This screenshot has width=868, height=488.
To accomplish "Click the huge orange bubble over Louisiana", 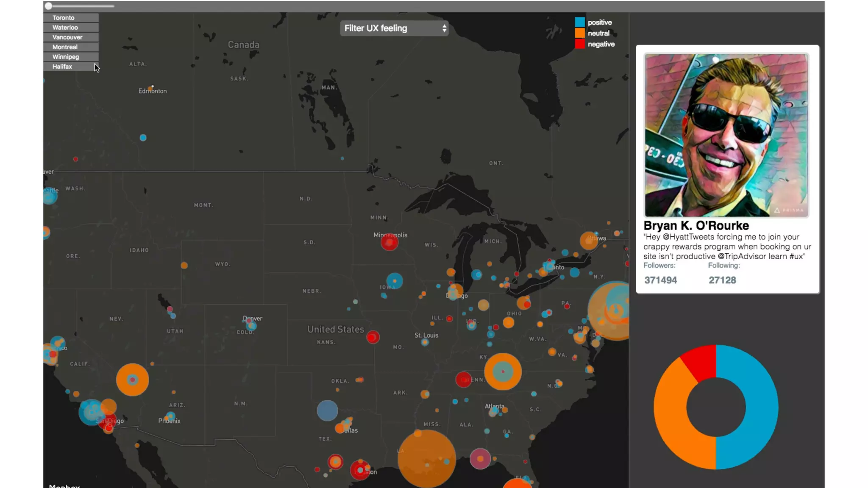I will coord(427,459).
